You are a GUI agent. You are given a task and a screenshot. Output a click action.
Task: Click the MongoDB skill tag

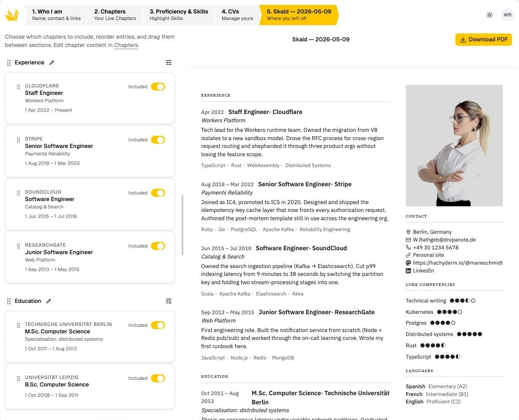click(x=283, y=358)
